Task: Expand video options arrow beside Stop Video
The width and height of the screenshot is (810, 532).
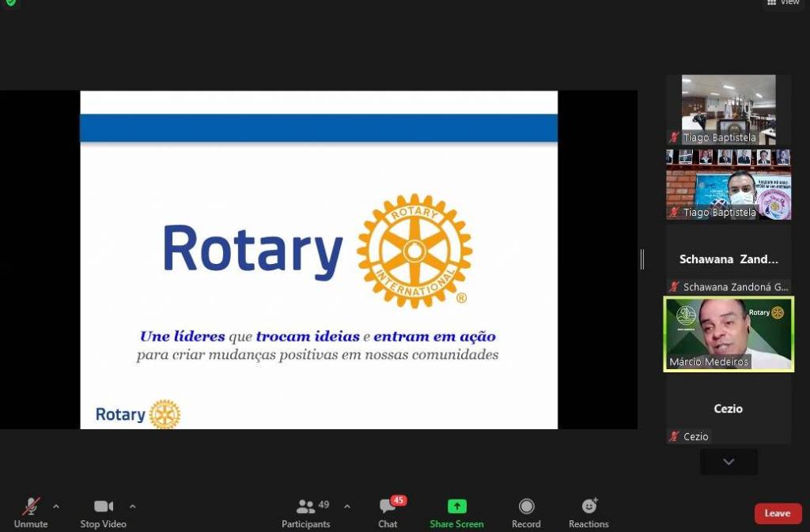Action: pos(132,506)
